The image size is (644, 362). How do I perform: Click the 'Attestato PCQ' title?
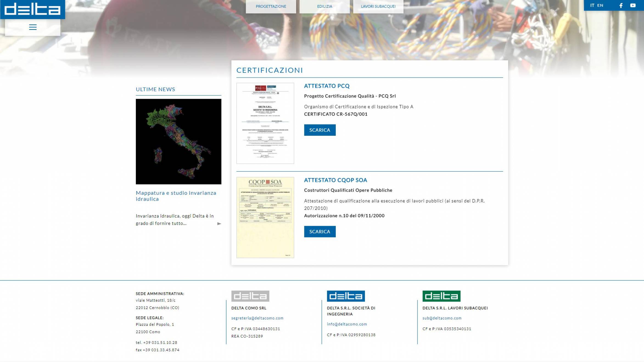pyautogui.click(x=327, y=86)
